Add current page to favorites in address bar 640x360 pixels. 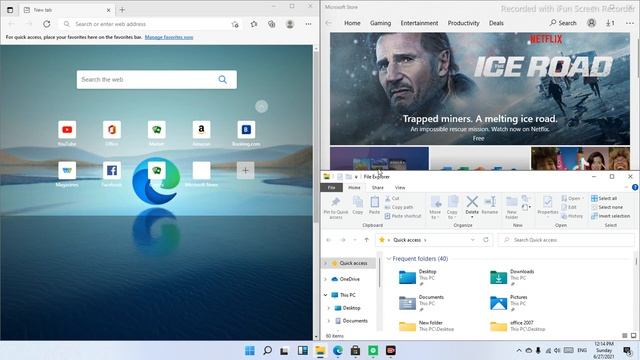(235, 24)
